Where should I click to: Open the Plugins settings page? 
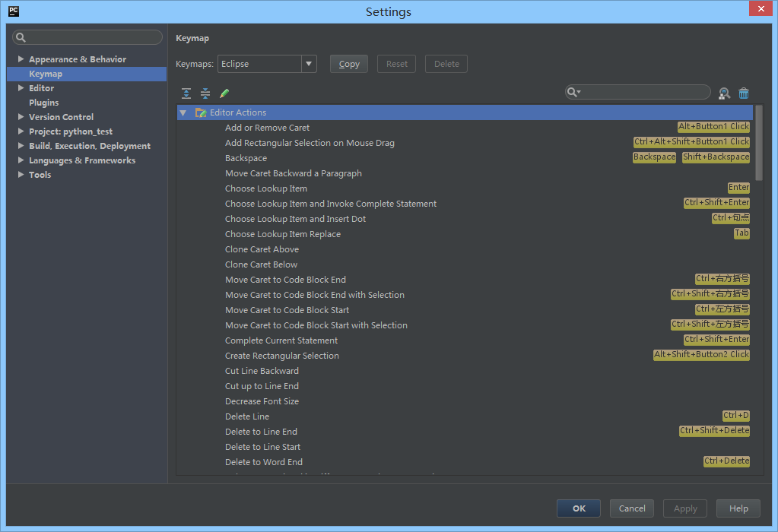[x=43, y=103]
